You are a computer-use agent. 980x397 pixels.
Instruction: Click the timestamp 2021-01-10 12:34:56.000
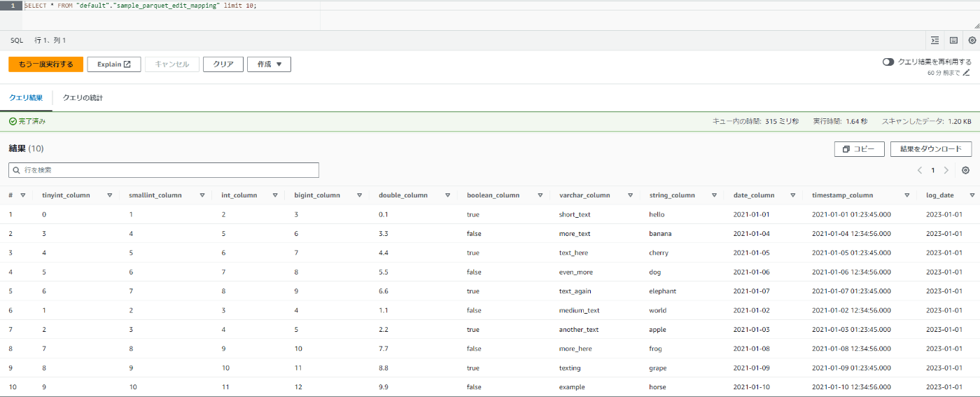point(851,387)
